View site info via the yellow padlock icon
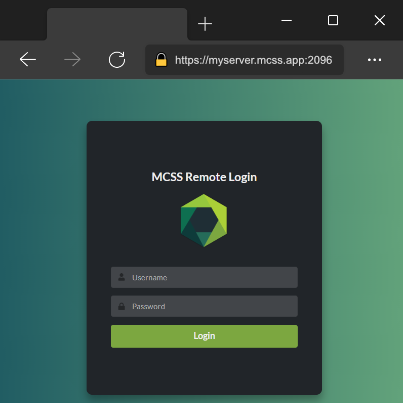The height and width of the screenshot is (403, 403). (x=161, y=60)
